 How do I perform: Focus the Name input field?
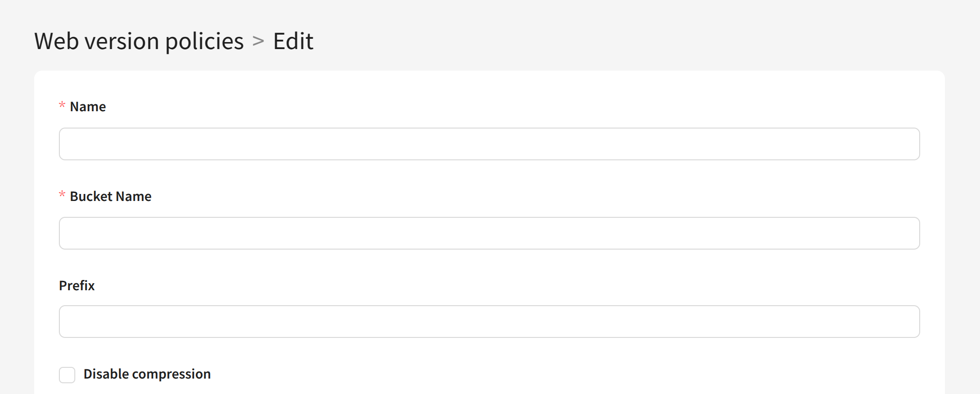pyautogui.click(x=489, y=144)
